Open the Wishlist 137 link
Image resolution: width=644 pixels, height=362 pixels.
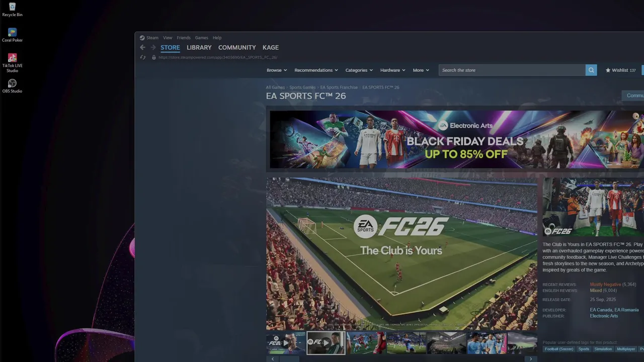point(621,70)
